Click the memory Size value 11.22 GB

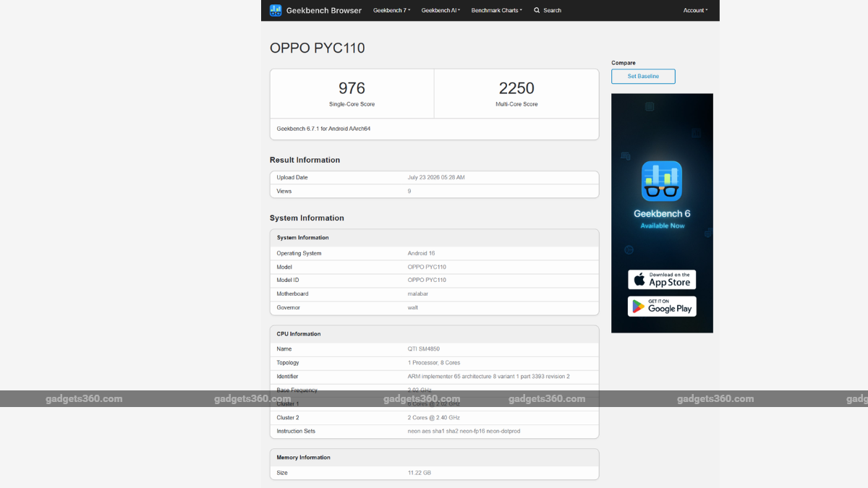click(x=420, y=472)
